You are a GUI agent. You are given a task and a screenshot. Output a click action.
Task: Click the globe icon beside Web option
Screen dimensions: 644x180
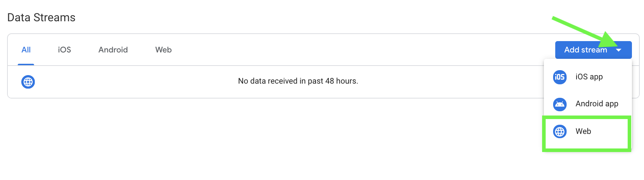(x=560, y=131)
